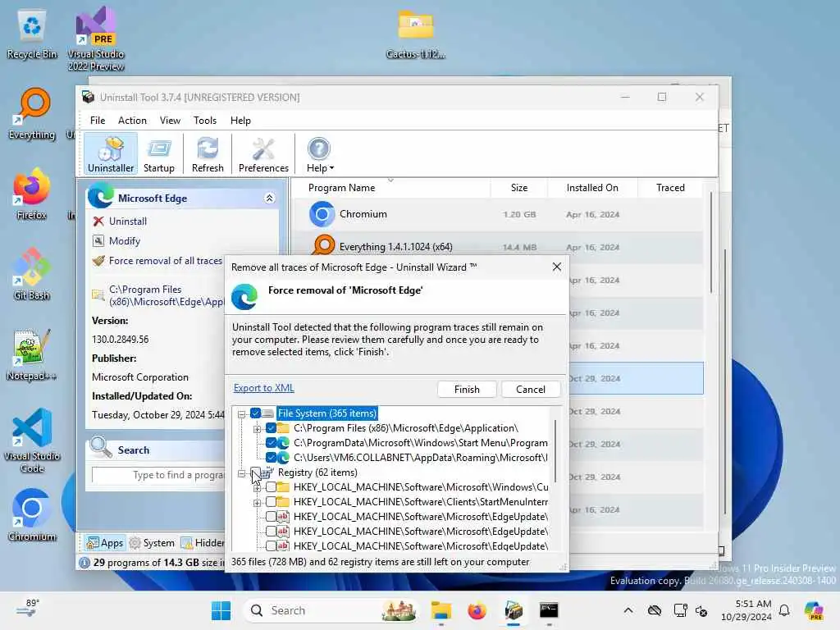Collapse the Registry tree node

point(242,473)
